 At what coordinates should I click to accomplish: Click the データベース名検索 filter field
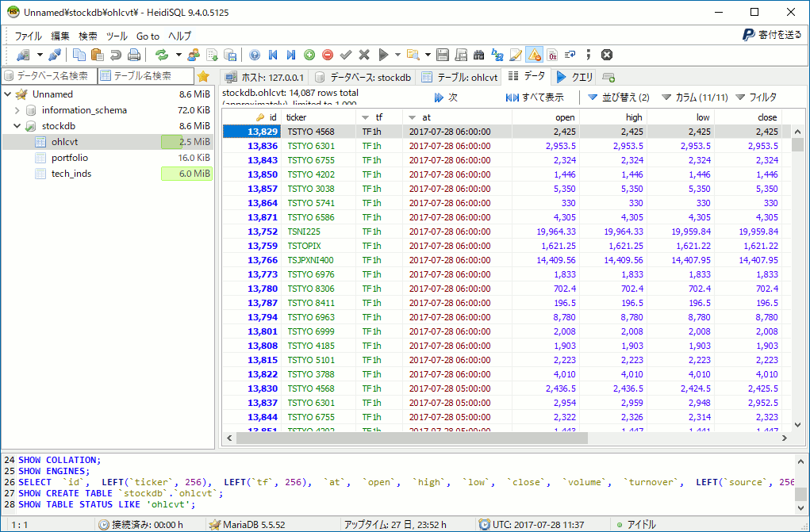click(x=50, y=76)
